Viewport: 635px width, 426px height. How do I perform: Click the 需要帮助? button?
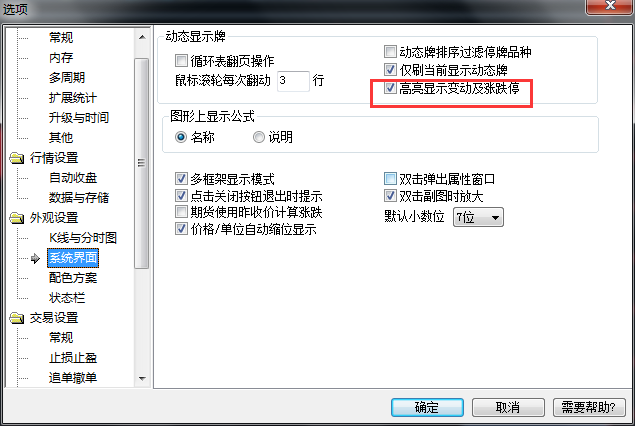tap(589, 407)
